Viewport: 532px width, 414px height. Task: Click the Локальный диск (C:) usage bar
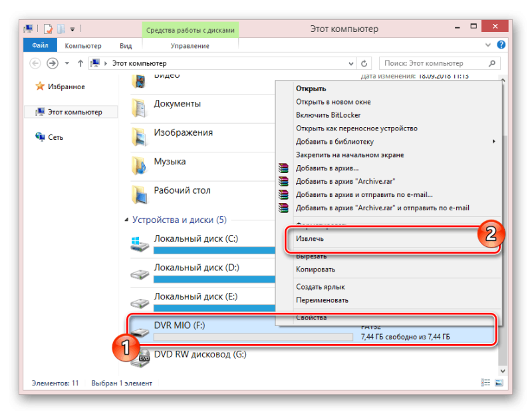[x=214, y=250]
